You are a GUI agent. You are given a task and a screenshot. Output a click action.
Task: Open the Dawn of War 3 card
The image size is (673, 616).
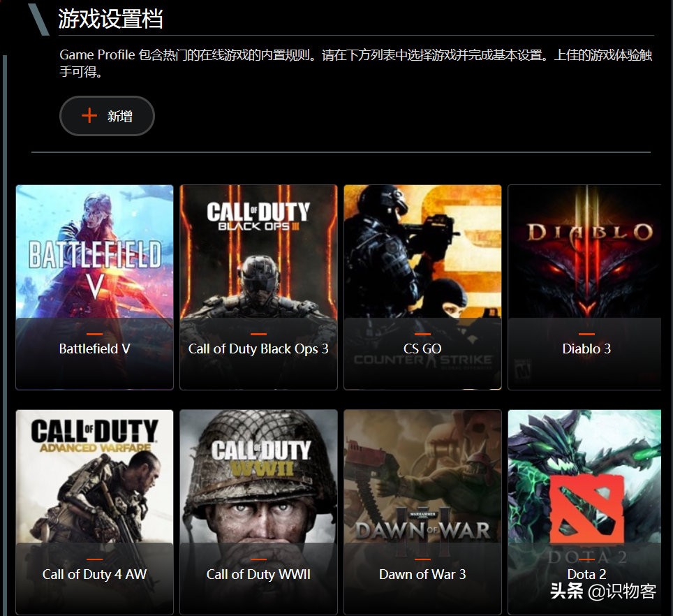click(422, 512)
